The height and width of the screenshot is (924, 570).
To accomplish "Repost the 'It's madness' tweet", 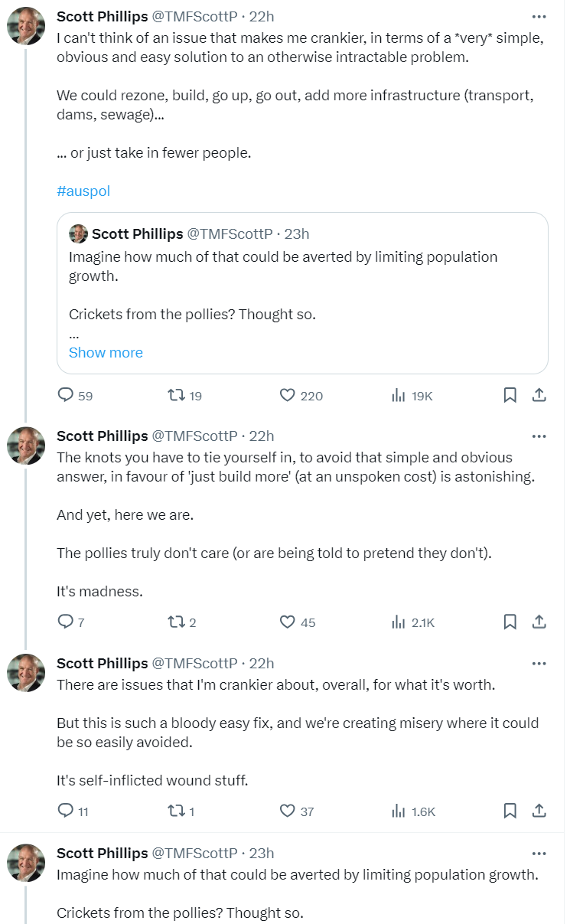I will [x=176, y=622].
